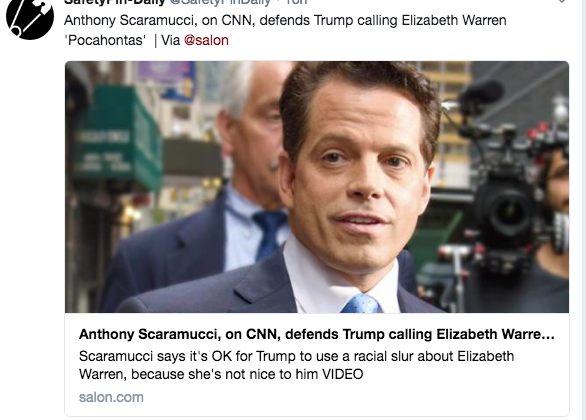Open the Scaramucci article preview photo

click(317, 187)
